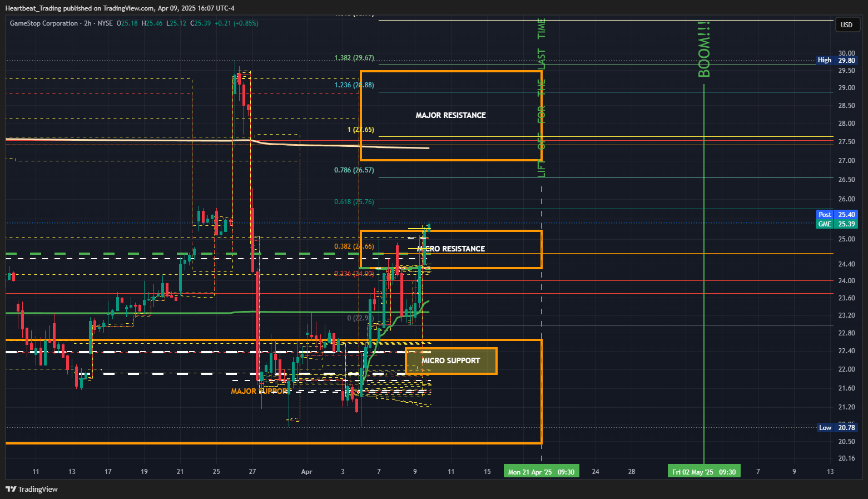This screenshot has width=868, height=499.
Task: Click the C25.39 close value in header
Action: click(201, 23)
